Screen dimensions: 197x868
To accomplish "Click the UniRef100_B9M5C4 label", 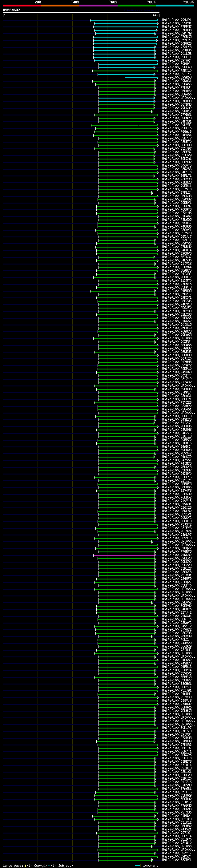I will tap(177, 856).
